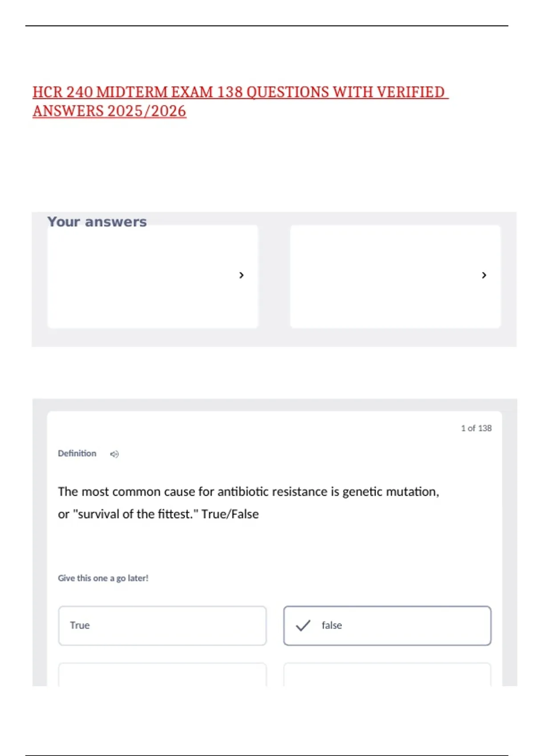The height and width of the screenshot is (756, 534).
Task: Click the "1 of 138" question counter
Action: point(476,428)
